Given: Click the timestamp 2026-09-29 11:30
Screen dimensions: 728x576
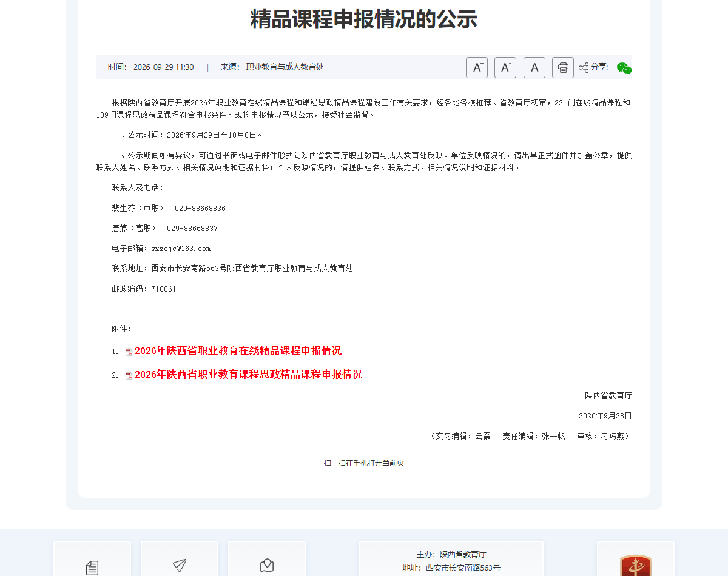Looking at the screenshot, I should pos(164,67).
